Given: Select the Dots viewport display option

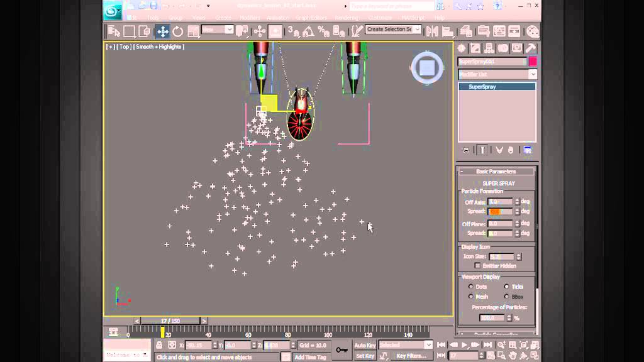Looking at the screenshot, I should [x=470, y=287].
